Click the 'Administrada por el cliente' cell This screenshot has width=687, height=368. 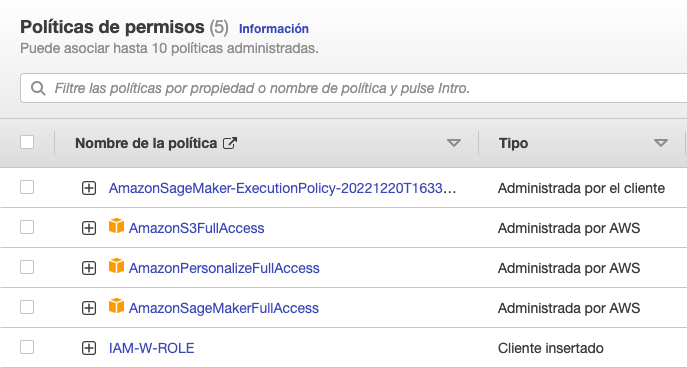click(581, 188)
